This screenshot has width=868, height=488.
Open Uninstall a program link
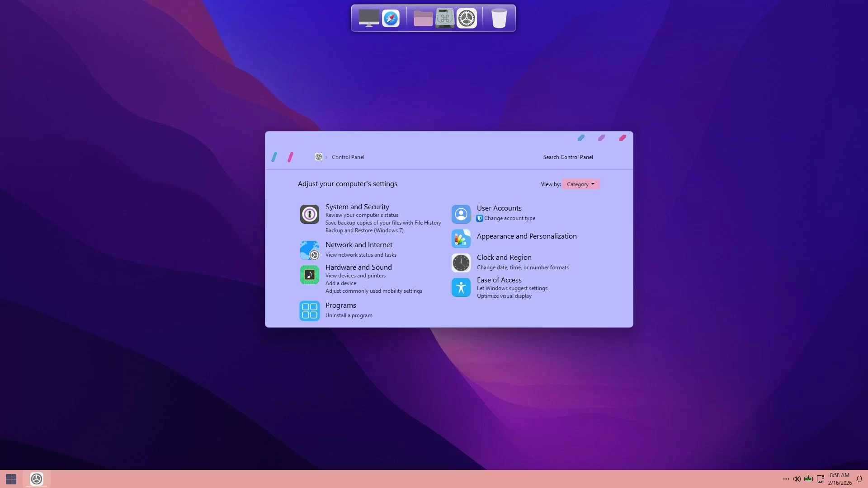pyautogui.click(x=349, y=315)
